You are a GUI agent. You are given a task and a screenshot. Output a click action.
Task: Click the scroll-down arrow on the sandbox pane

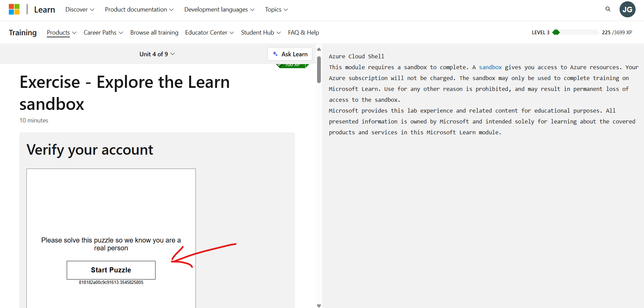point(319,305)
